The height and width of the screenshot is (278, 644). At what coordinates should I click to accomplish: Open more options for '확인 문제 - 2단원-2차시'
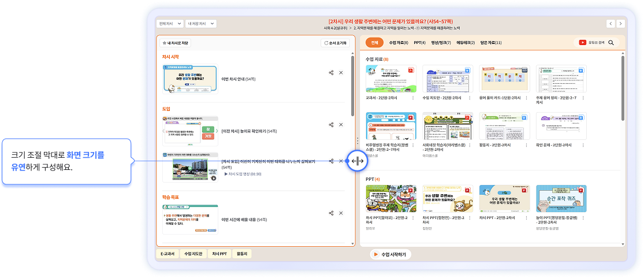[x=583, y=145]
